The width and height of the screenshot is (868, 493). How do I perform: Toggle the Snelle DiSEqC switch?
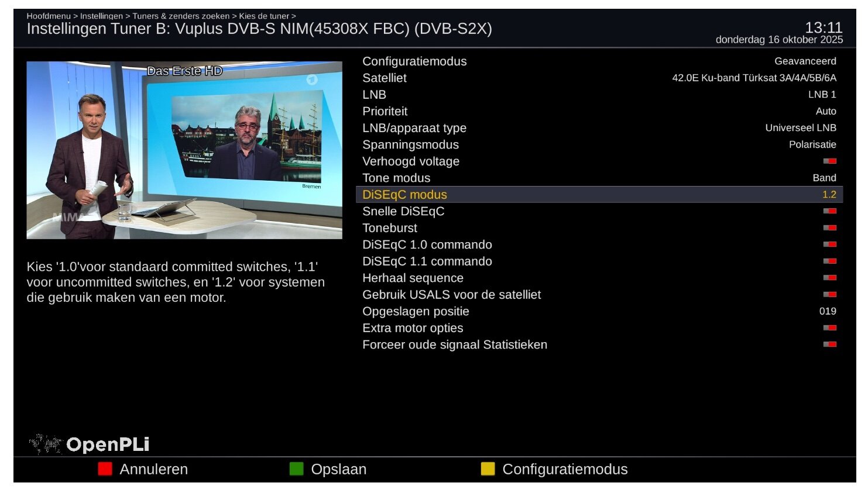(830, 211)
